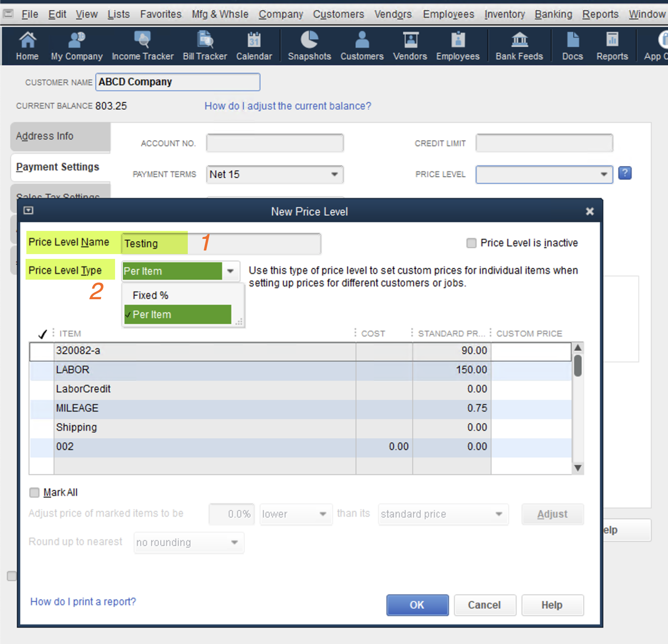Expand the Payment Terms dropdown
The image size is (668, 644).
[334, 175]
